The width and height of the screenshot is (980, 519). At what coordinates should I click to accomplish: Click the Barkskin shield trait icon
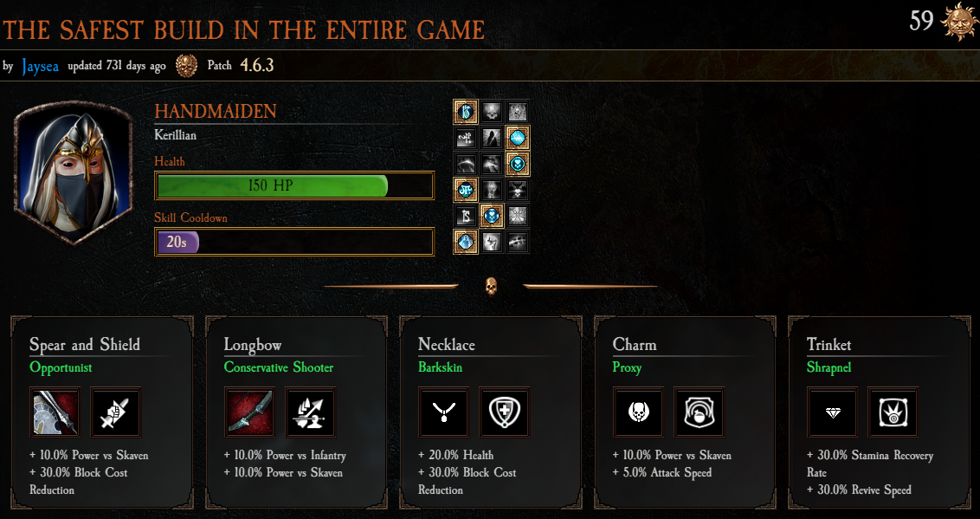(505, 412)
